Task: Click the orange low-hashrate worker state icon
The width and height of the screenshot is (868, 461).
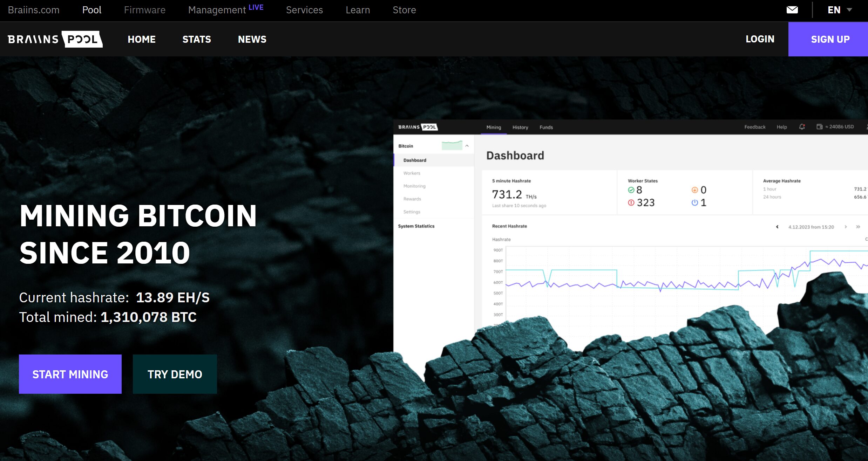Action: tap(694, 190)
